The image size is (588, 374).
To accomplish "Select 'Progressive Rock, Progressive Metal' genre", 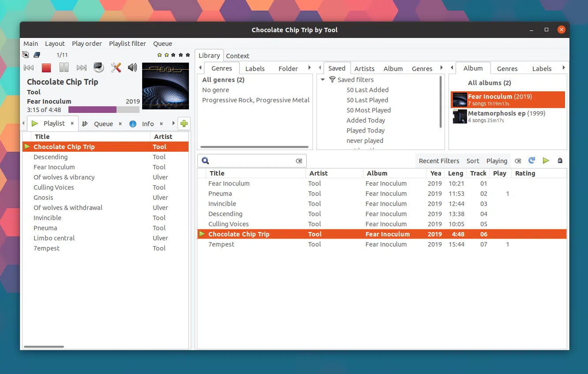I will [256, 100].
